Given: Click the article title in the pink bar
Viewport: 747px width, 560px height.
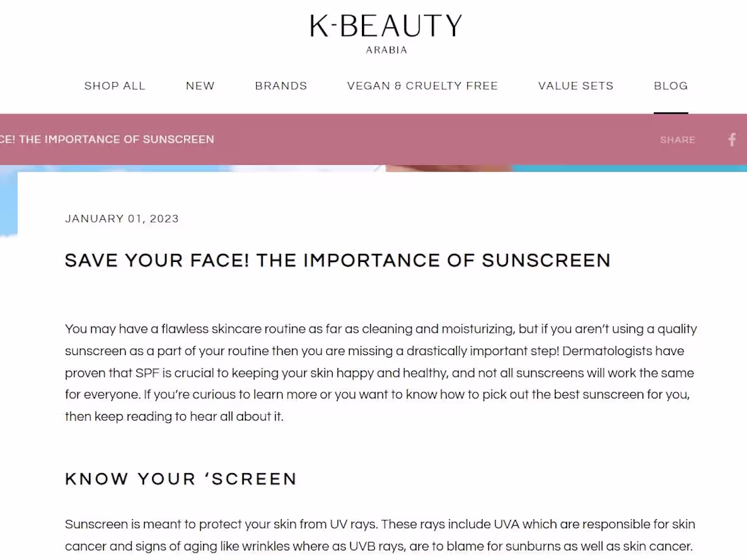Looking at the screenshot, I should [x=107, y=140].
